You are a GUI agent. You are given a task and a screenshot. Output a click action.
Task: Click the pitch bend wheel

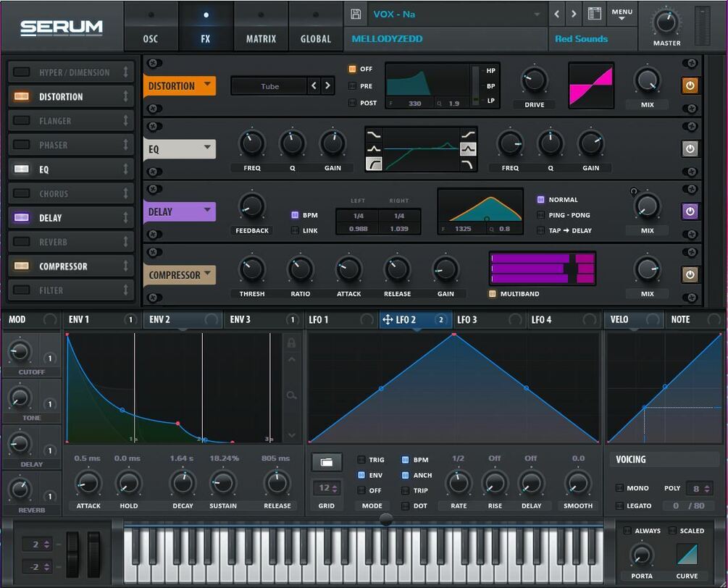(x=72, y=555)
